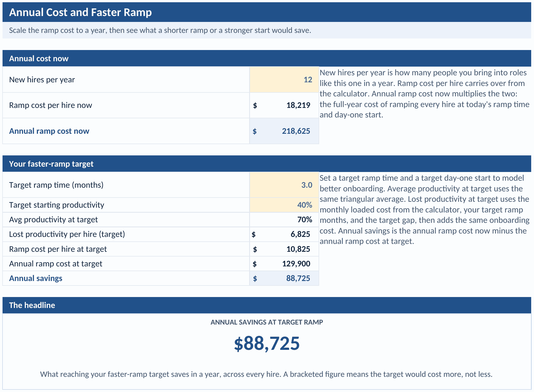Select the Target ramp time value 3.0

click(x=284, y=185)
